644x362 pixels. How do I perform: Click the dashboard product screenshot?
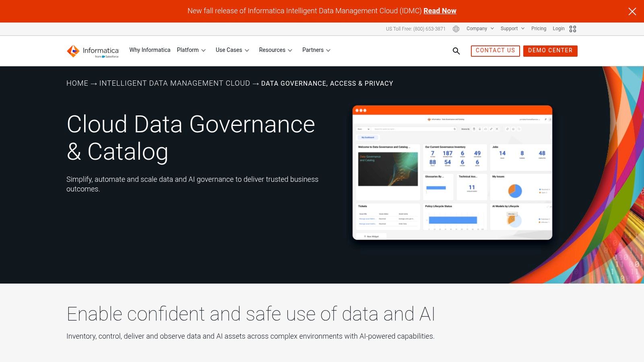(452, 172)
